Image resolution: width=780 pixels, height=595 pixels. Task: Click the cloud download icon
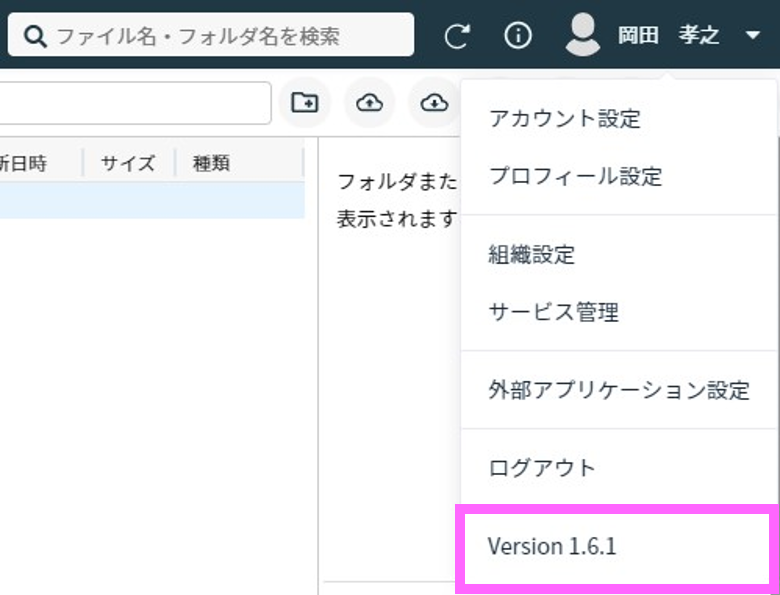tap(434, 102)
